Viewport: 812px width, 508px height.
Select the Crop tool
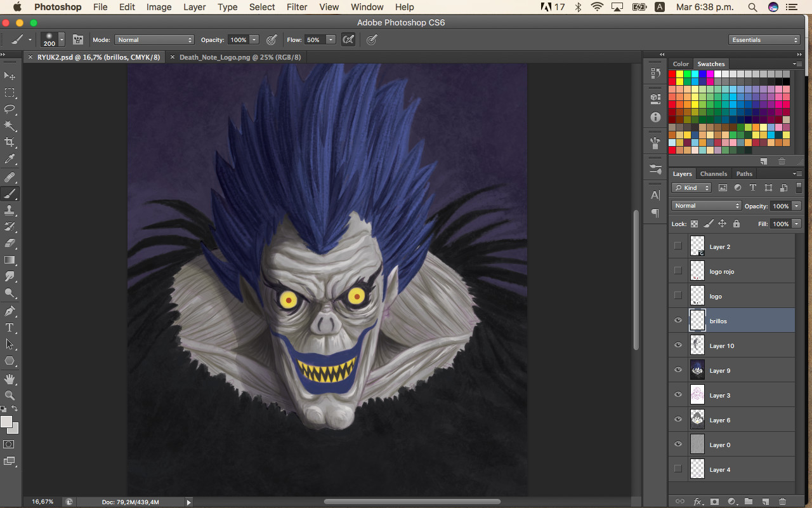[10, 142]
